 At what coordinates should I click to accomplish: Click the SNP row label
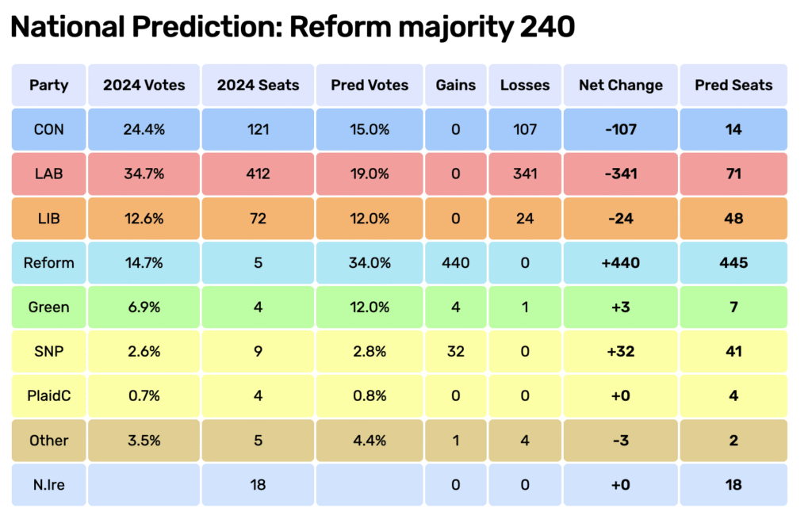[x=49, y=351]
